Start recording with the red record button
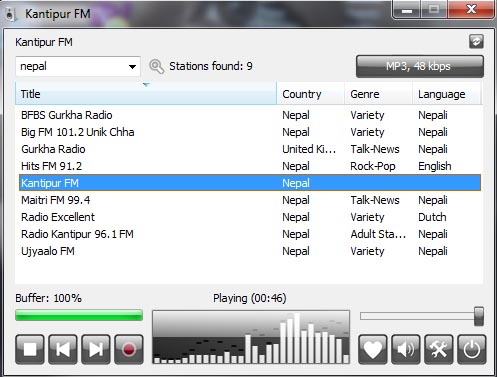The width and height of the screenshot is (497, 377). [x=129, y=349]
